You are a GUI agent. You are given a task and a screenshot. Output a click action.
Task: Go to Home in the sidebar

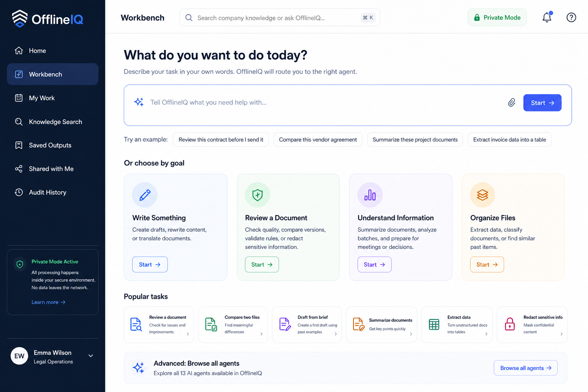tap(52, 51)
